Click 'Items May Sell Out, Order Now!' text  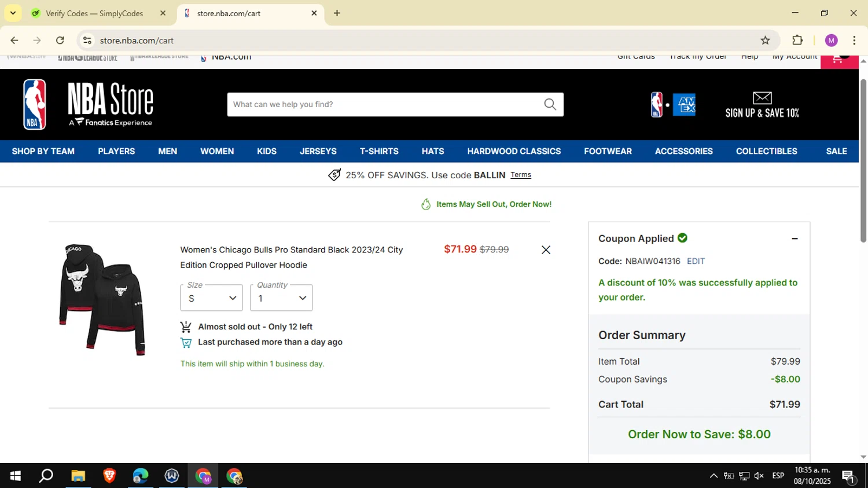(494, 204)
